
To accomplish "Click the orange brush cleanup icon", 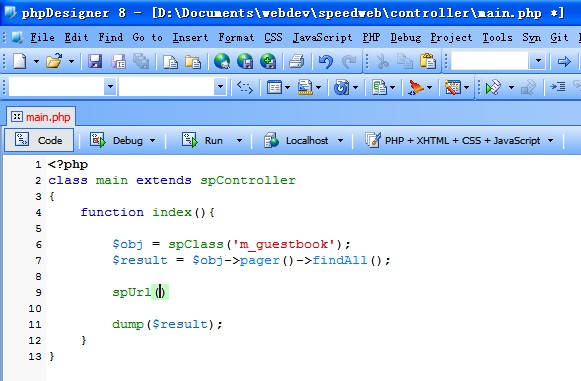I will coord(416,87).
